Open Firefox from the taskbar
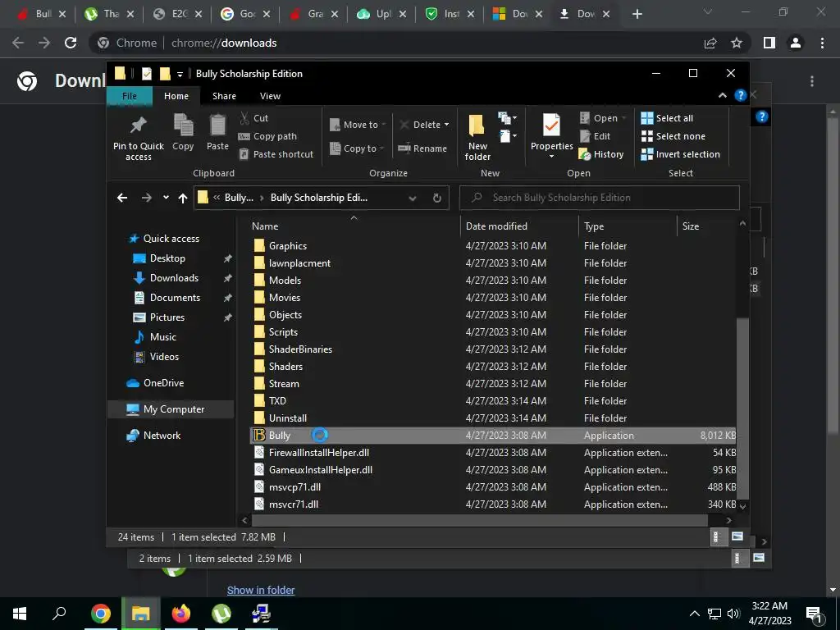This screenshot has height=630, width=840. click(181, 614)
